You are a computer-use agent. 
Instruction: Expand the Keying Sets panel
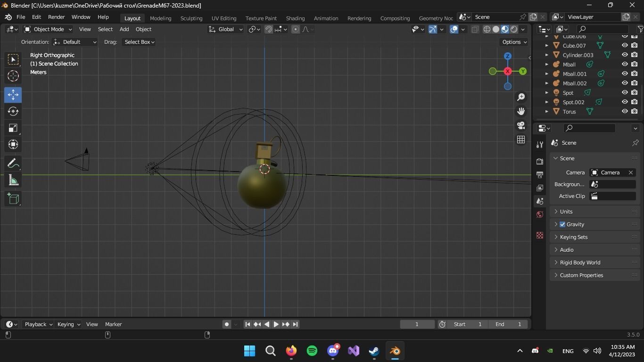pyautogui.click(x=594, y=237)
